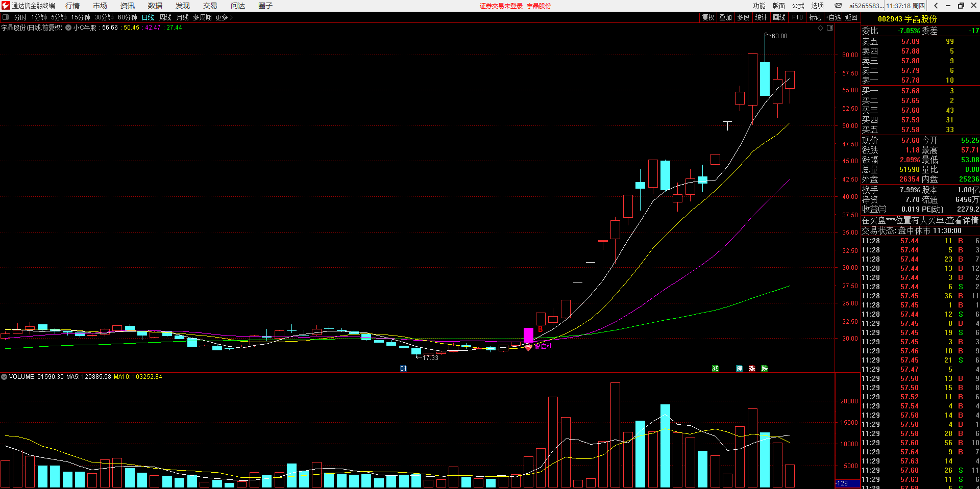Open the 功能 menu
Viewport: 980px width, 489px height.
(759, 6)
